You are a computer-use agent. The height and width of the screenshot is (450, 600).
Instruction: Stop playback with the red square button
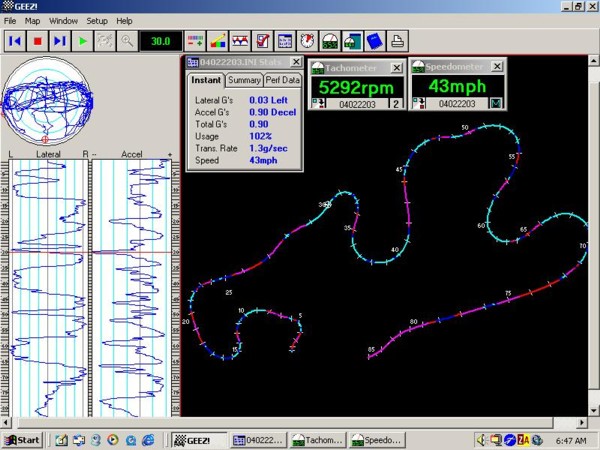(x=38, y=41)
